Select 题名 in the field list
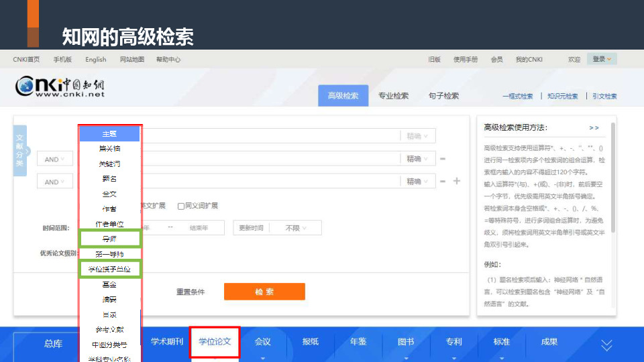The width and height of the screenshot is (644, 362). click(109, 178)
